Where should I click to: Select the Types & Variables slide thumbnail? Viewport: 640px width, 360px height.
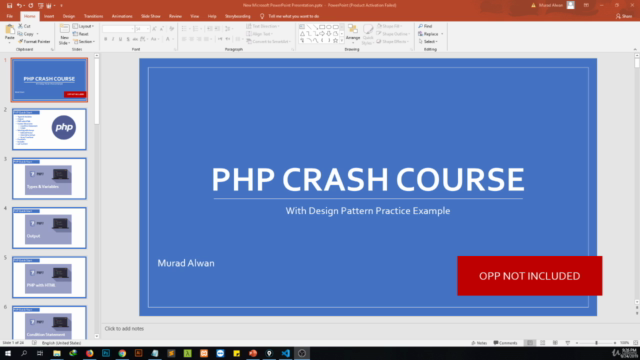pyautogui.click(x=49, y=178)
